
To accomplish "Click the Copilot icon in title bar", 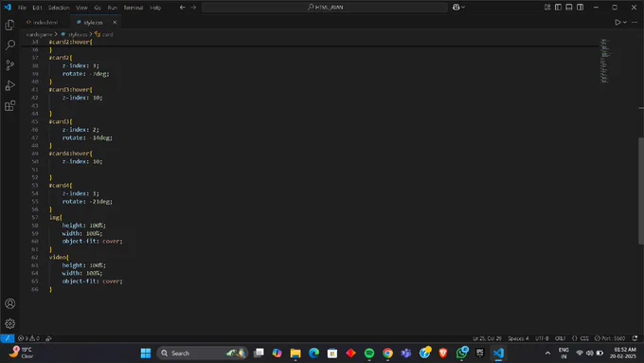I will [x=456, y=7].
